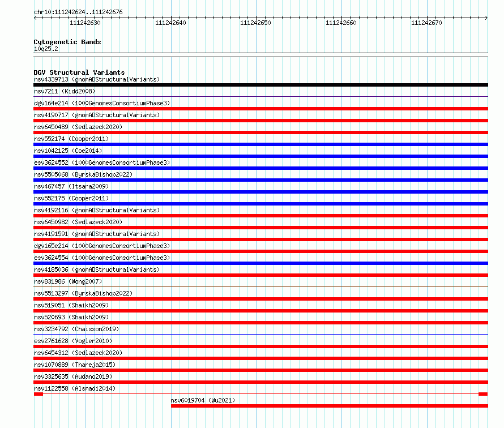Viewport: 504px width, 428px height.
Task: Click ruler position 111242650
Action: (256, 23)
